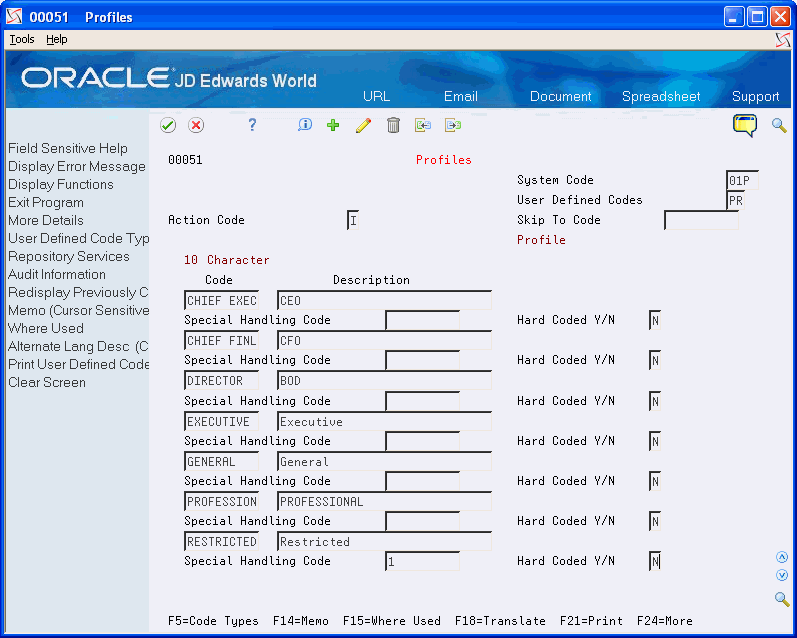
Task: Click the magnifier icon in toolbar
Action: [x=779, y=125]
